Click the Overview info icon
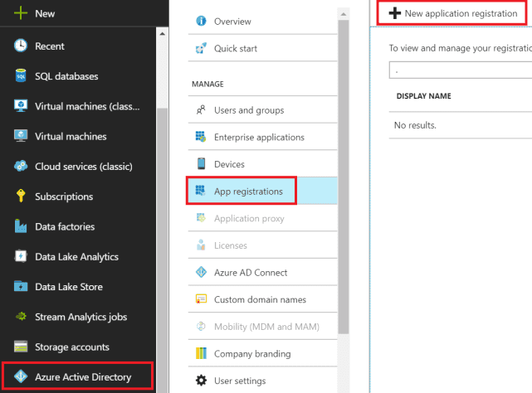This screenshot has height=393, width=532. click(201, 21)
